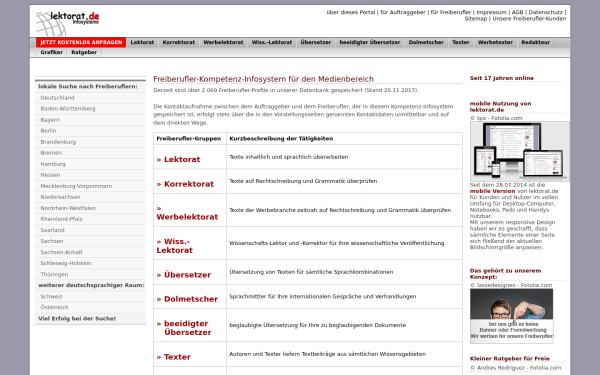Open the Dolmetscher navigation tab

tap(426, 42)
